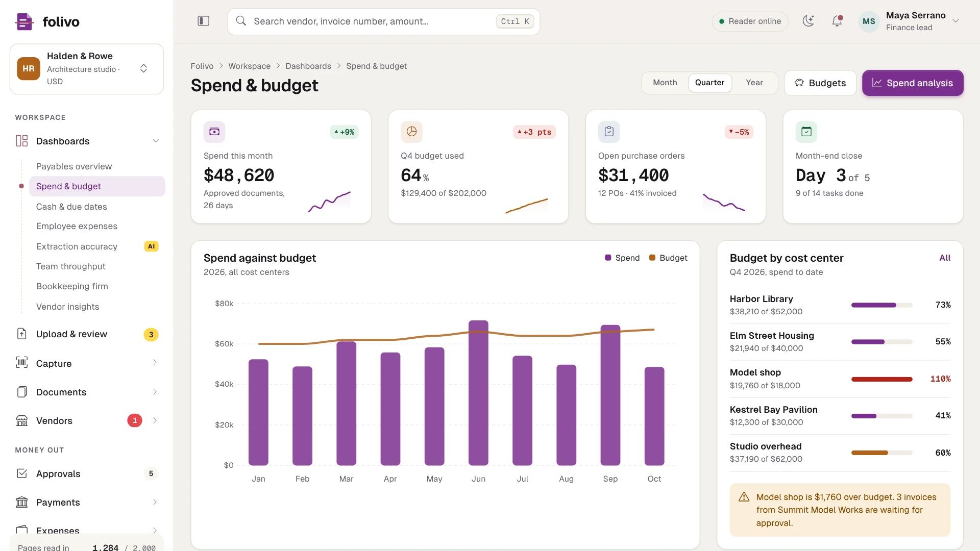980x551 pixels.
Task: Collapse the Dashboards section chevron
Action: (x=156, y=141)
